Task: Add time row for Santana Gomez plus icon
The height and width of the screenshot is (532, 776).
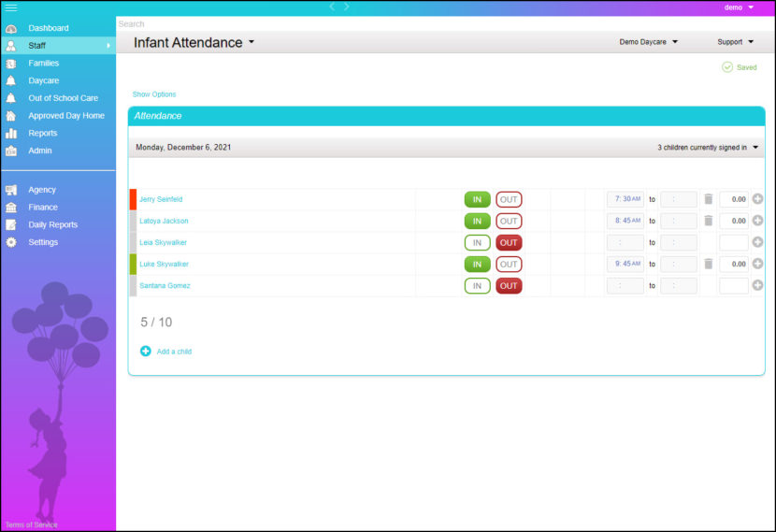Action: tap(757, 285)
